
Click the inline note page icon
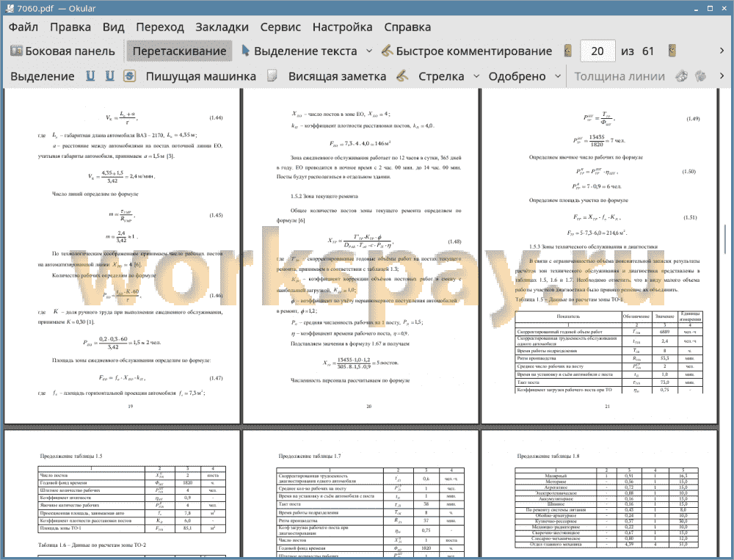tap(272, 76)
